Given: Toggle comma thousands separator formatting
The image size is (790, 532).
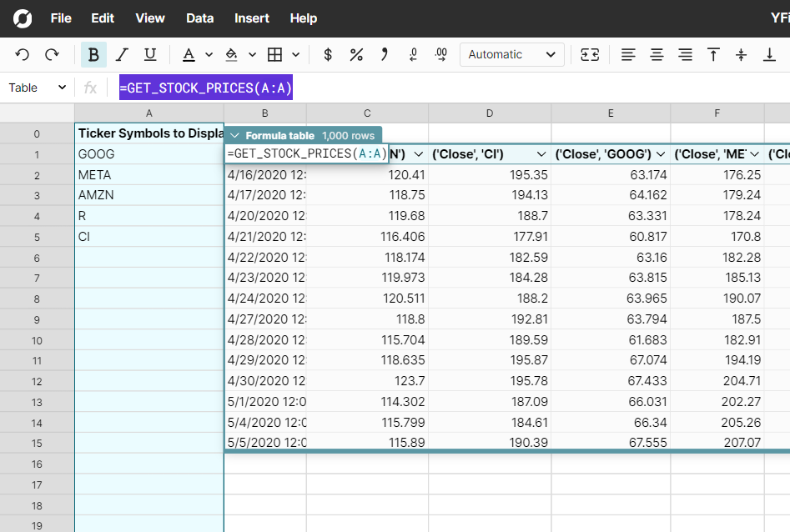Looking at the screenshot, I should (384, 54).
